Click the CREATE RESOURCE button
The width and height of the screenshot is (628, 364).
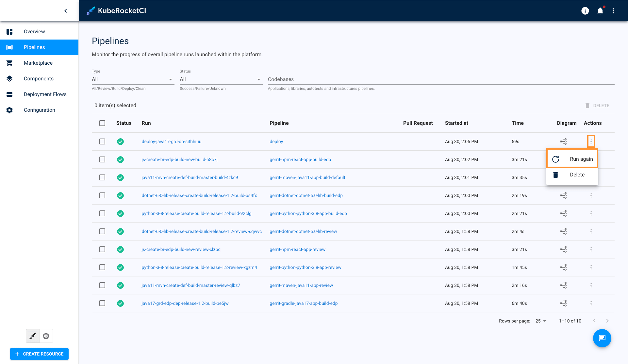[39, 354]
